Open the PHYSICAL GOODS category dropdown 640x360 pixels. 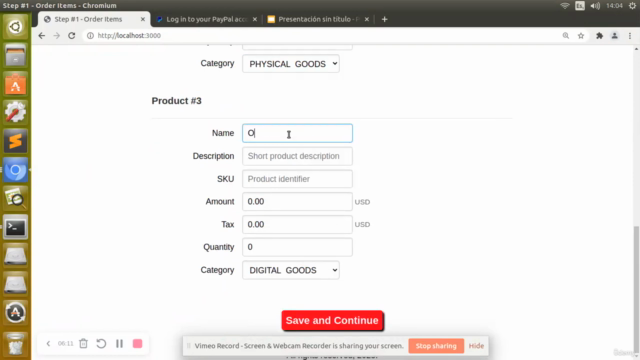click(x=291, y=64)
